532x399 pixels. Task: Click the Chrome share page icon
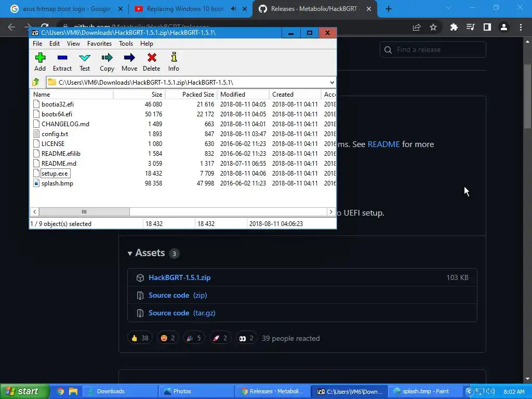417,27
